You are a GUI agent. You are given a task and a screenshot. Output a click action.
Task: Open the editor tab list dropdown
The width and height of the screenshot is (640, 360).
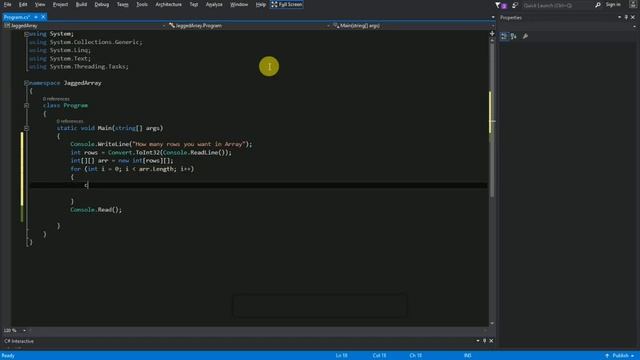(x=493, y=18)
